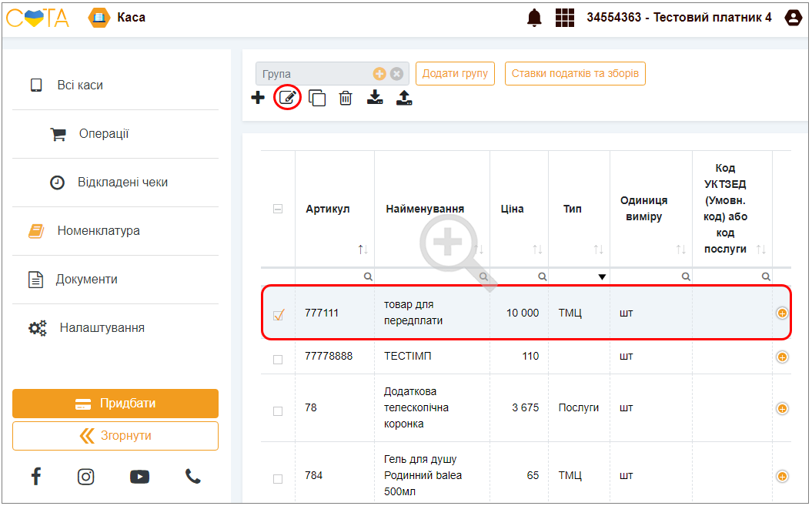Open the Facebook icon link
Image resolution: width=812 pixels, height=506 pixels.
click(35, 476)
